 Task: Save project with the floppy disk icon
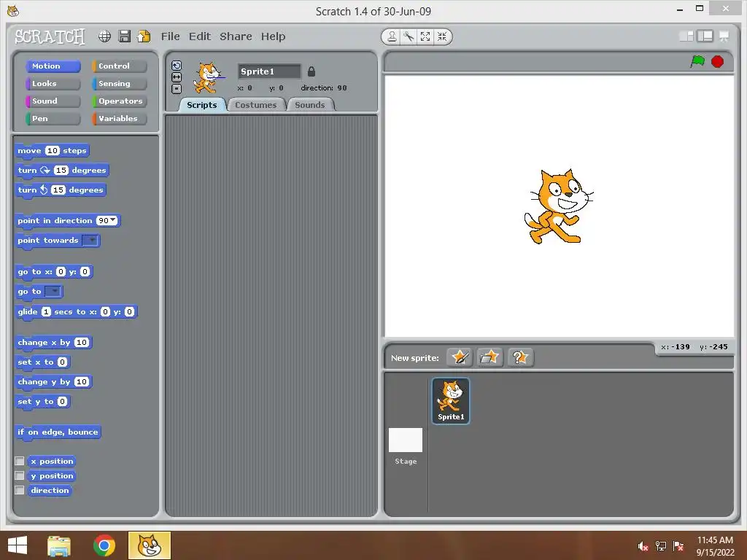124,36
